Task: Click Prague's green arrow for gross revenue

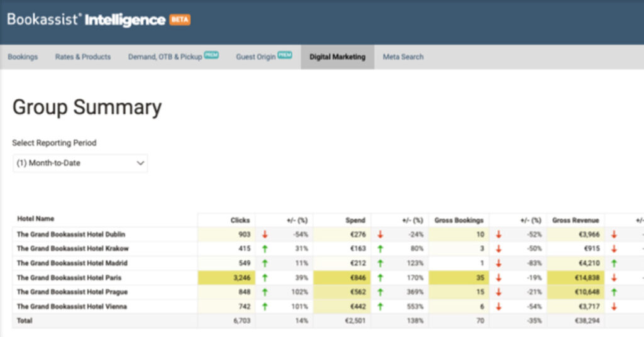Action: 614,292
